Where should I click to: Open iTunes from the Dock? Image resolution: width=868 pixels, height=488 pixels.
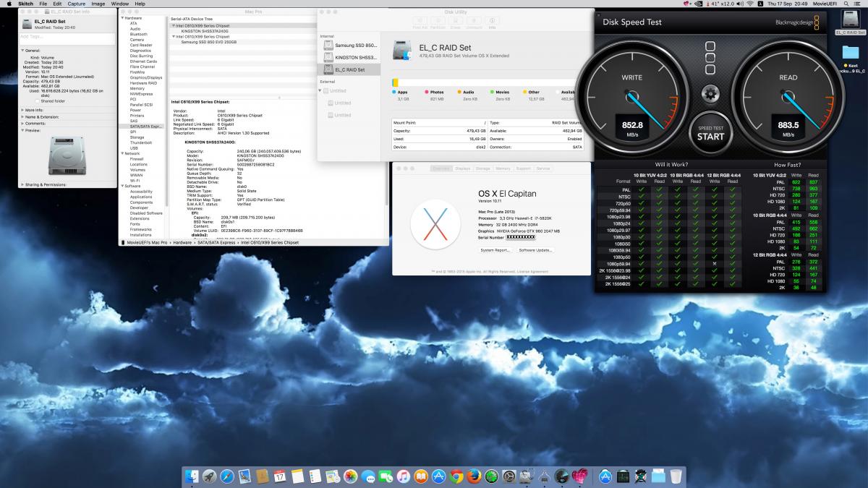point(404,476)
